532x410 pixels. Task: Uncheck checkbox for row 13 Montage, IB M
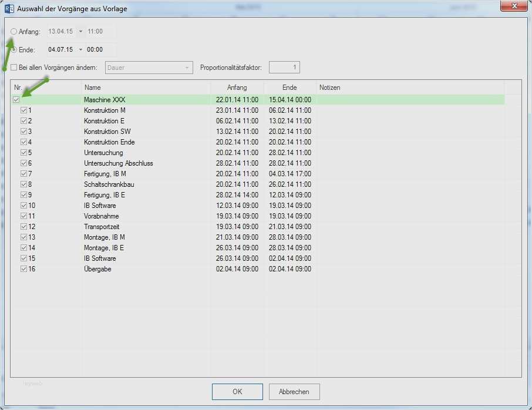point(23,237)
